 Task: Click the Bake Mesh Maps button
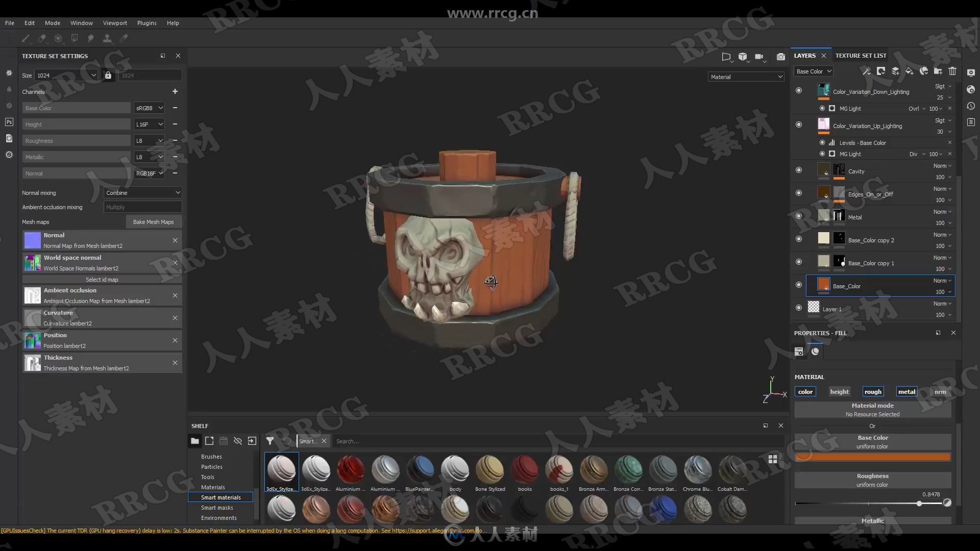(x=153, y=222)
